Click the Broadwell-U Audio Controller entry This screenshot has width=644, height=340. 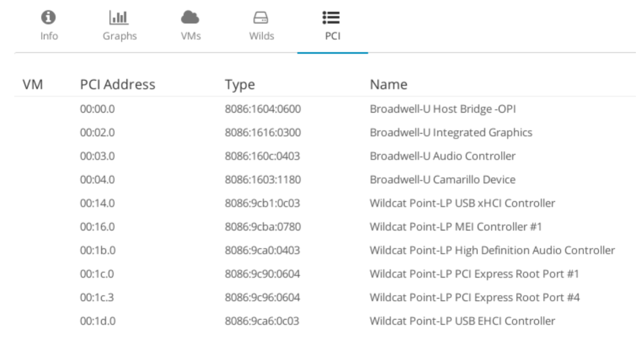click(442, 156)
